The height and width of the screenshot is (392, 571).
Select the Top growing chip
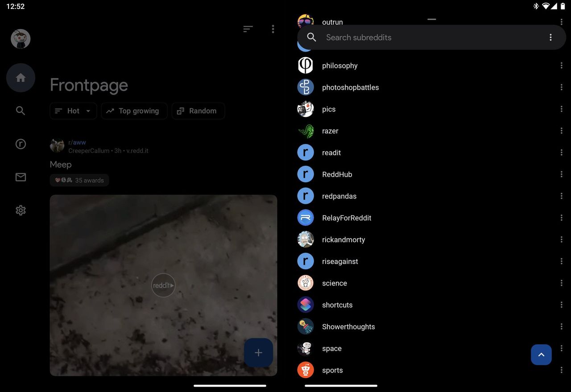pos(134,111)
